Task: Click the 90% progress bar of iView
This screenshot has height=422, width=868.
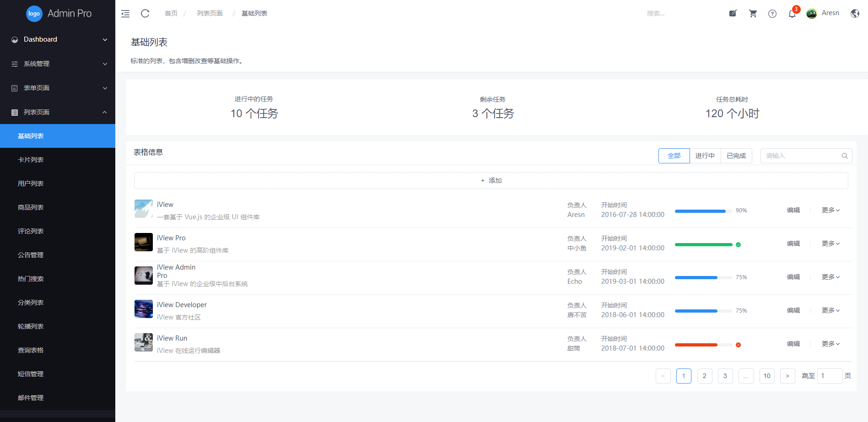Action: point(700,211)
